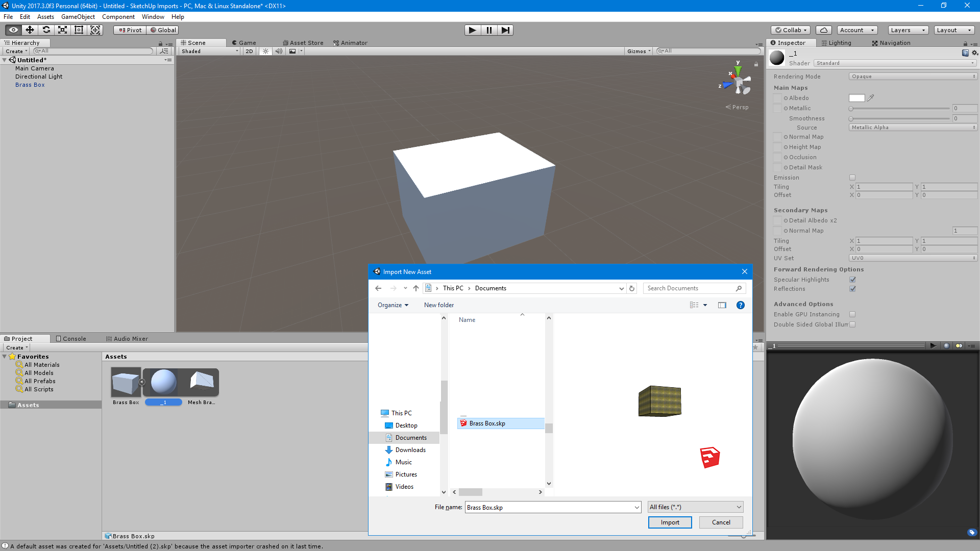The image size is (980, 551).
Task: Select the Move tool in the toolbar
Action: pos(29,30)
